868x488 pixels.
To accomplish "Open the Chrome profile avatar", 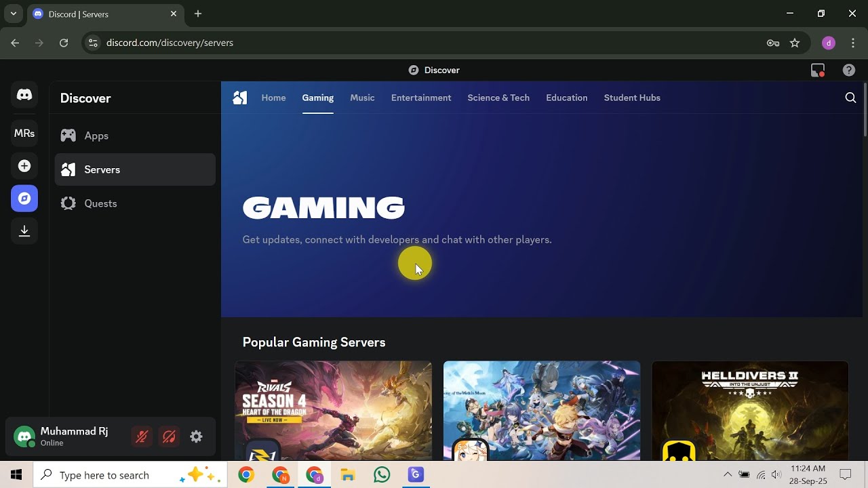I will [x=828, y=43].
